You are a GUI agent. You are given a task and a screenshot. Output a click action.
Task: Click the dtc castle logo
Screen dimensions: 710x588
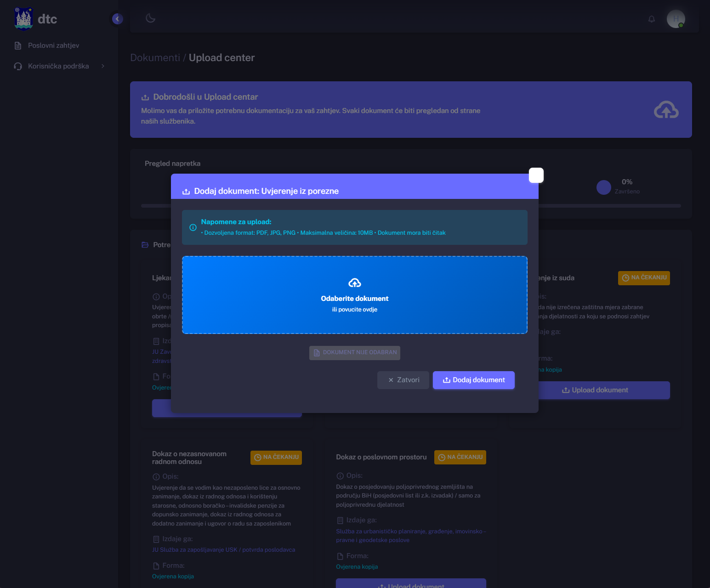pyautogui.click(x=23, y=19)
